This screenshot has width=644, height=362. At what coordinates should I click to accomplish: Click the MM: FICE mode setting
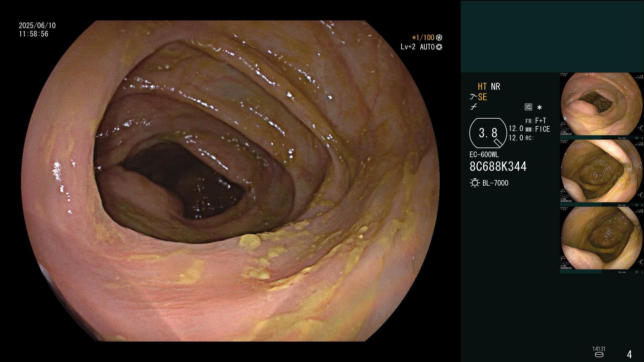[x=538, y=129]
